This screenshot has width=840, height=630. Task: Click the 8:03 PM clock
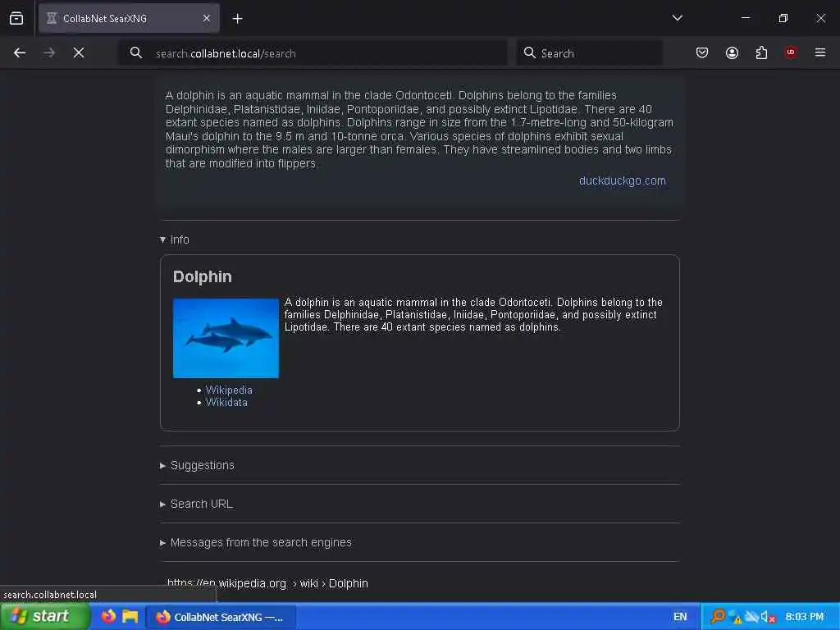[804, 617]
